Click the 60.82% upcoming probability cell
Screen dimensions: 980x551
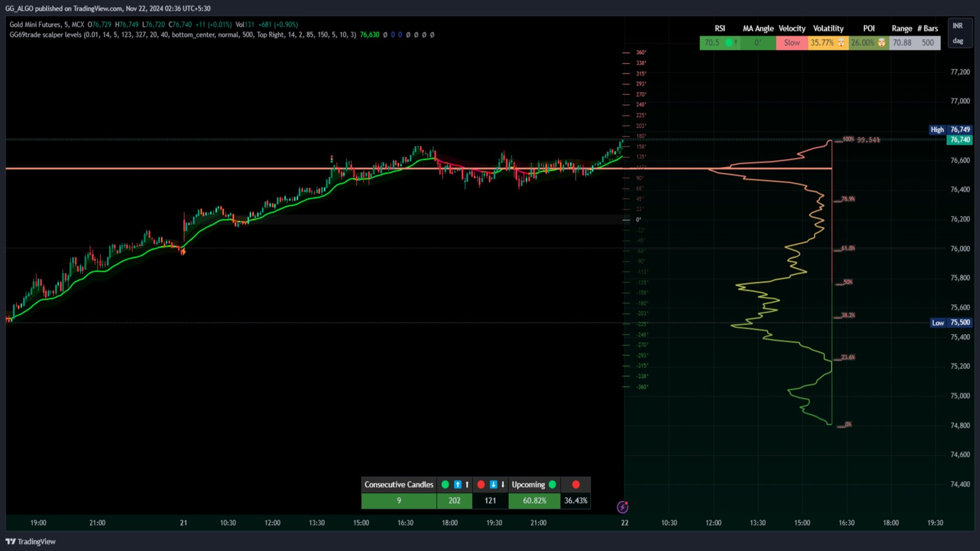click(534, 500)
